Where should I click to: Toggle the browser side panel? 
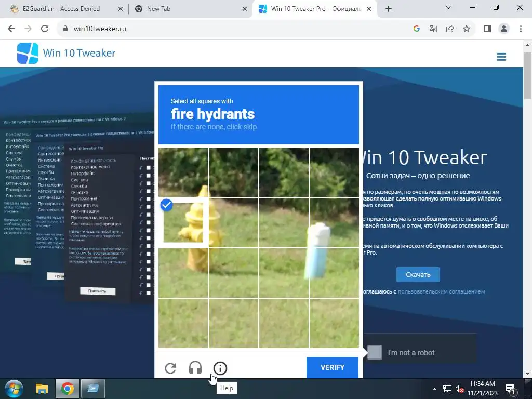487,29
